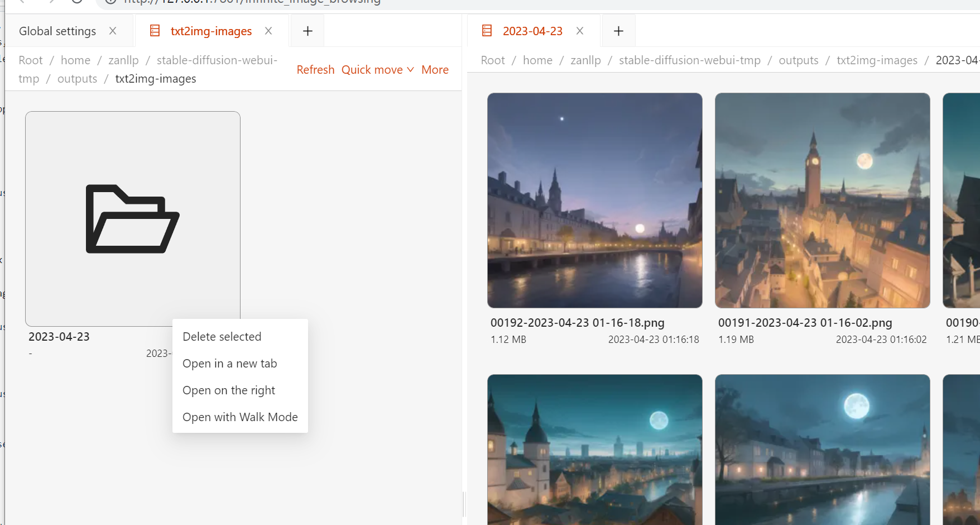Click file name 00192-2023-04-23 01-16-18.png
980x525 pixels.
click(x=577, y=323)
